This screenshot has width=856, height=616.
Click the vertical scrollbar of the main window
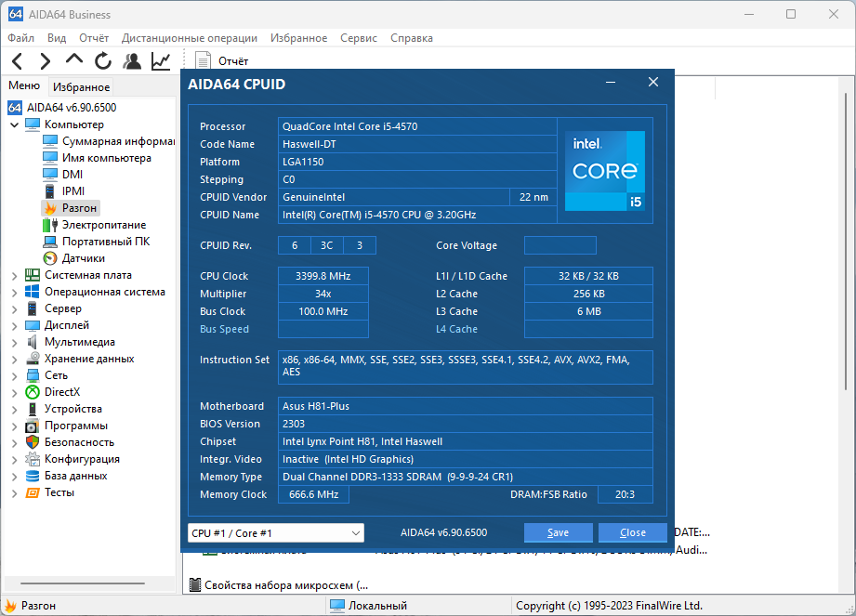click(x=846, y=240)
